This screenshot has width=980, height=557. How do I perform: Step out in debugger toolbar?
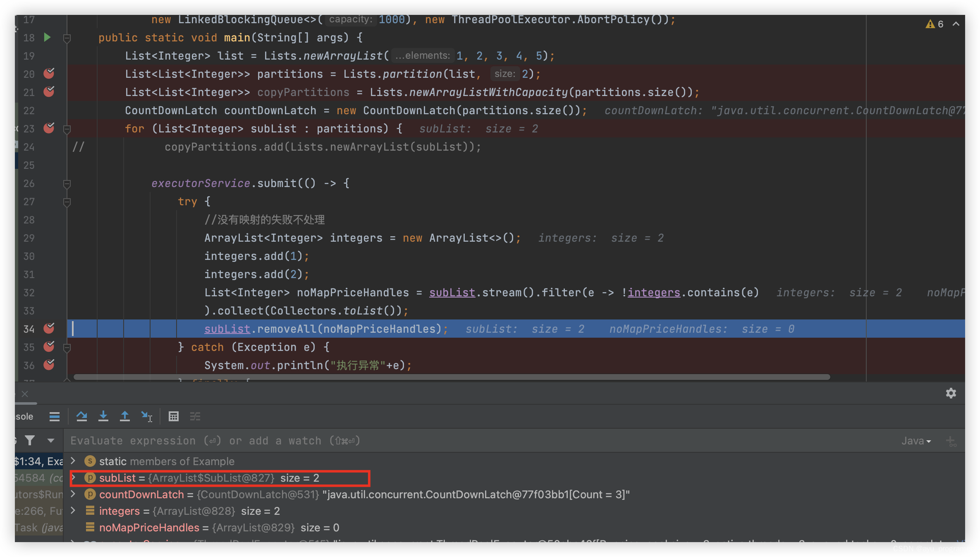[x=124, y=416]
